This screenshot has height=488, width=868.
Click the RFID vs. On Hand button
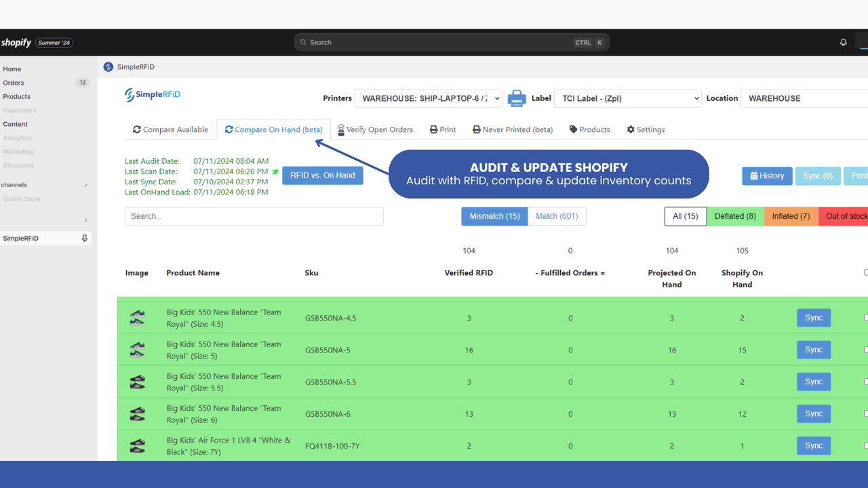pos(323,176)
